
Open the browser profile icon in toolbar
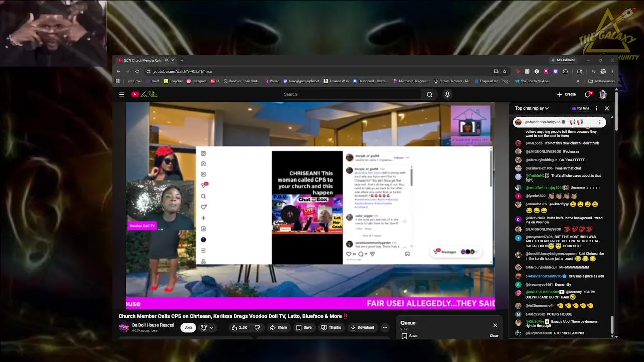coord(603,71)
